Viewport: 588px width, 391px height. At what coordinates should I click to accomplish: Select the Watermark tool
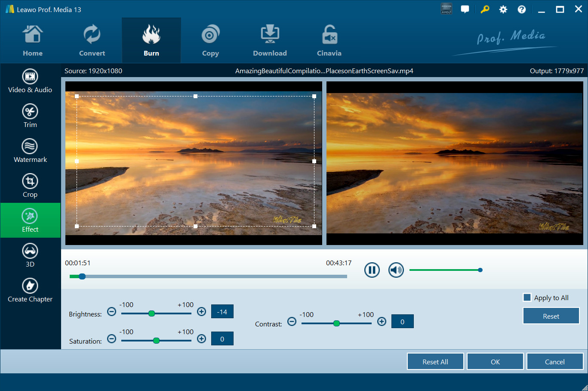[30, 151]
